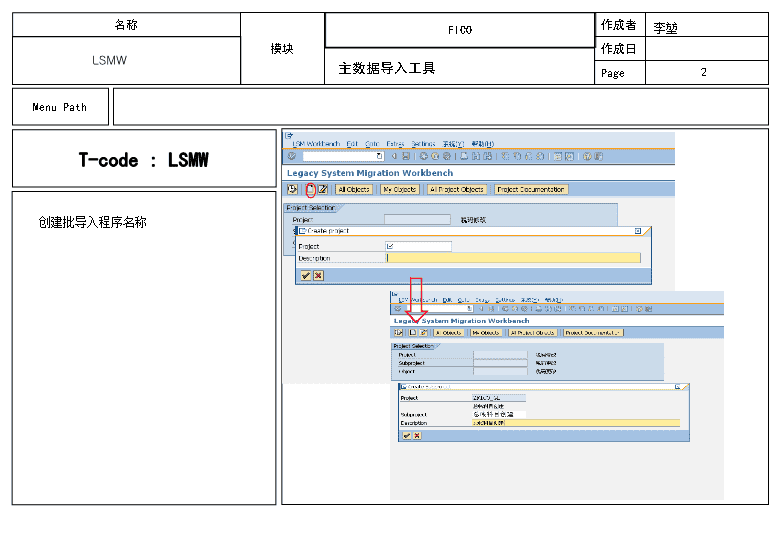Click Project Documentation button in smaller window
Image resolution: width=780 pixels, height=540 pixels.
click(x=593, y=333)
